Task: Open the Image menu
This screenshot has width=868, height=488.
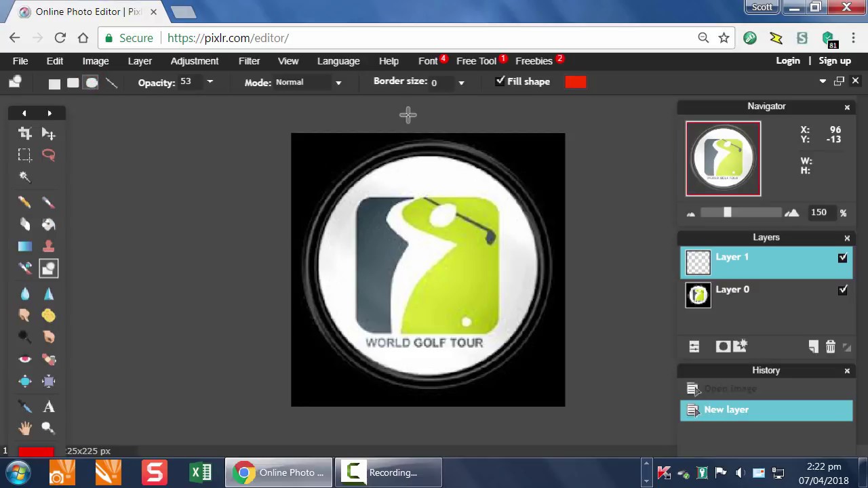Action: click(96, 61)
